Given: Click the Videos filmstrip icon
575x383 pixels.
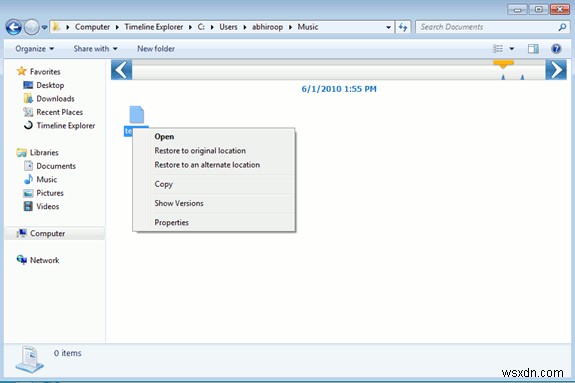Looking at the screenshot, I should tap(28, 206).
